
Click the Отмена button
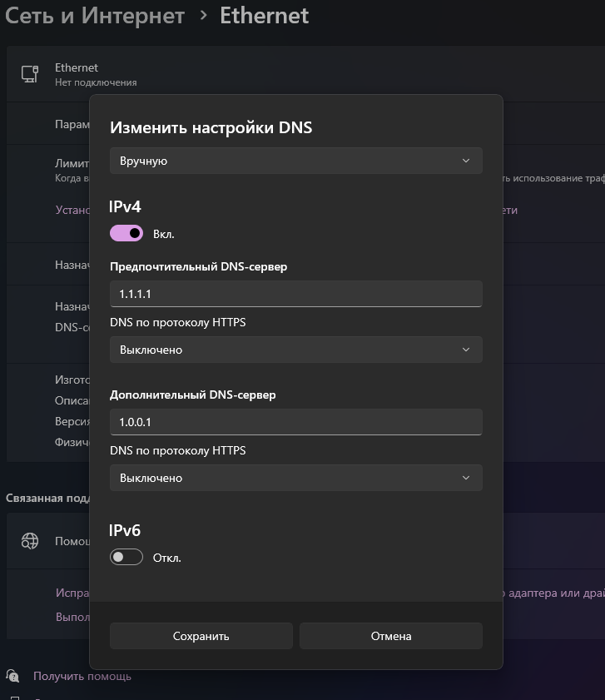point(390,636)
